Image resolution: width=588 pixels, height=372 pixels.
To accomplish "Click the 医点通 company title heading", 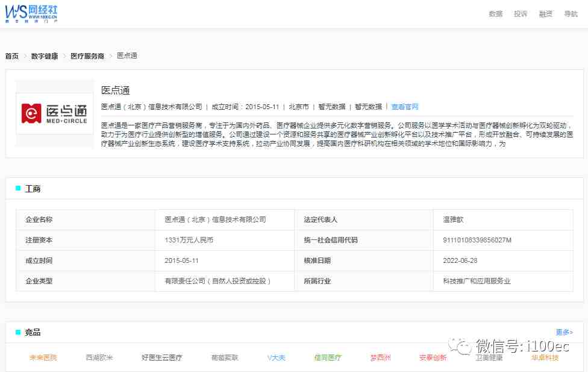I will [x=116, y=90].
